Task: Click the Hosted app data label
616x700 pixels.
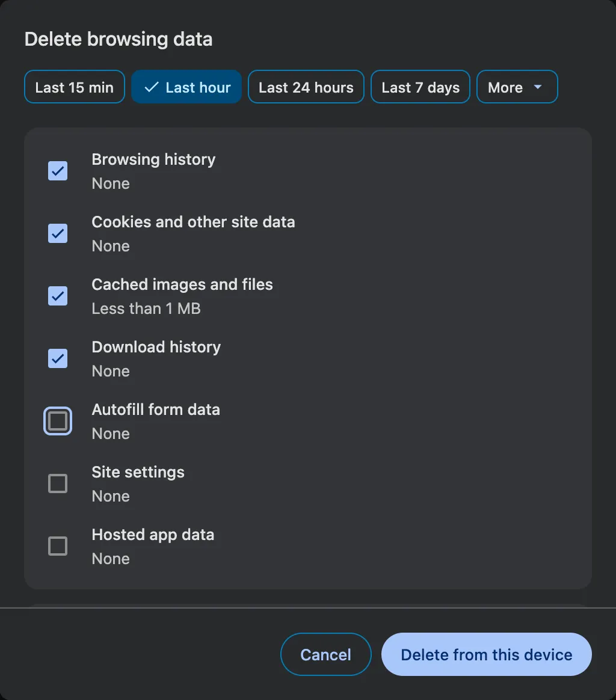Action: 153,535
